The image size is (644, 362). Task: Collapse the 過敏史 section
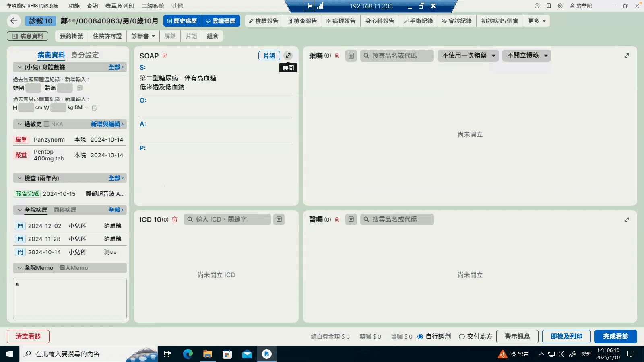click(x=19, y=124)
